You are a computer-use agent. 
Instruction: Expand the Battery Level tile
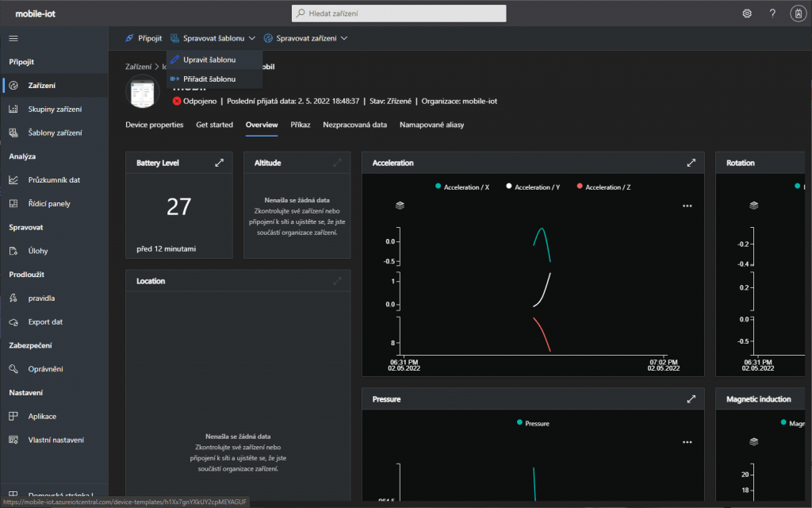coord(220,163)
